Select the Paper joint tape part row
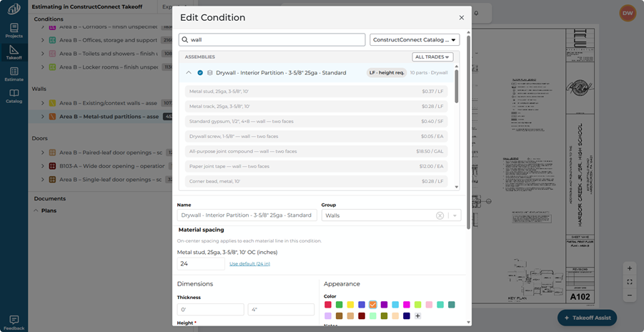The image size is (644, 332). tap(316, 166)
